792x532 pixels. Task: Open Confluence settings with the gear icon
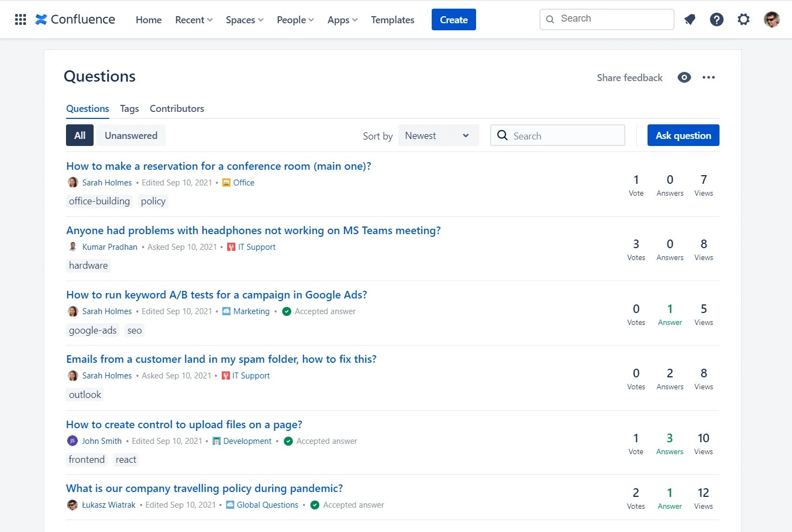tap(743, 19)
